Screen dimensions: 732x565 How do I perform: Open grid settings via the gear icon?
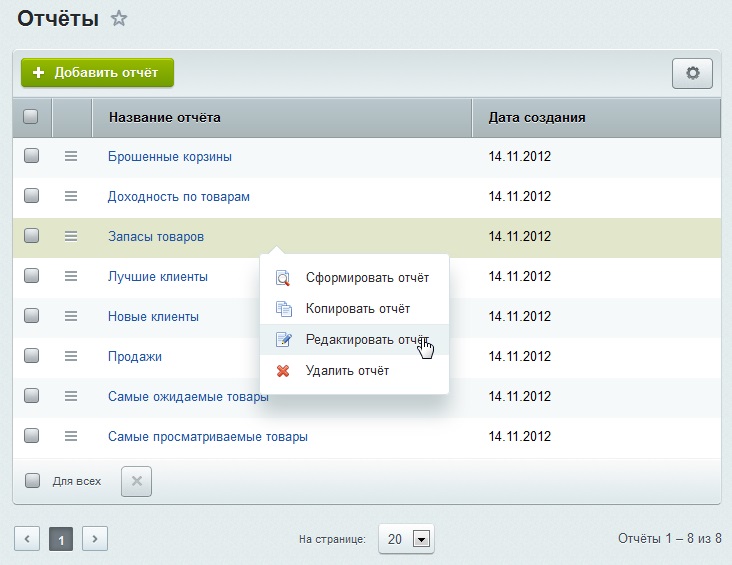coord(692,73)
